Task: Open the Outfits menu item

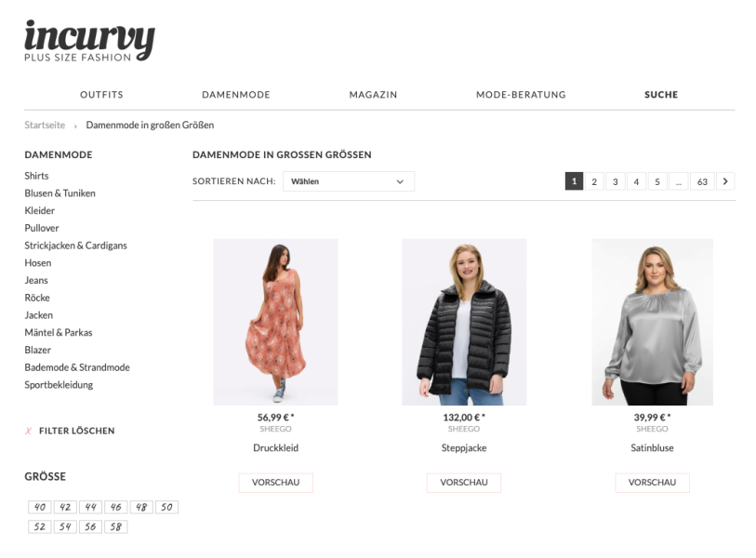Action: click(101, 95)
